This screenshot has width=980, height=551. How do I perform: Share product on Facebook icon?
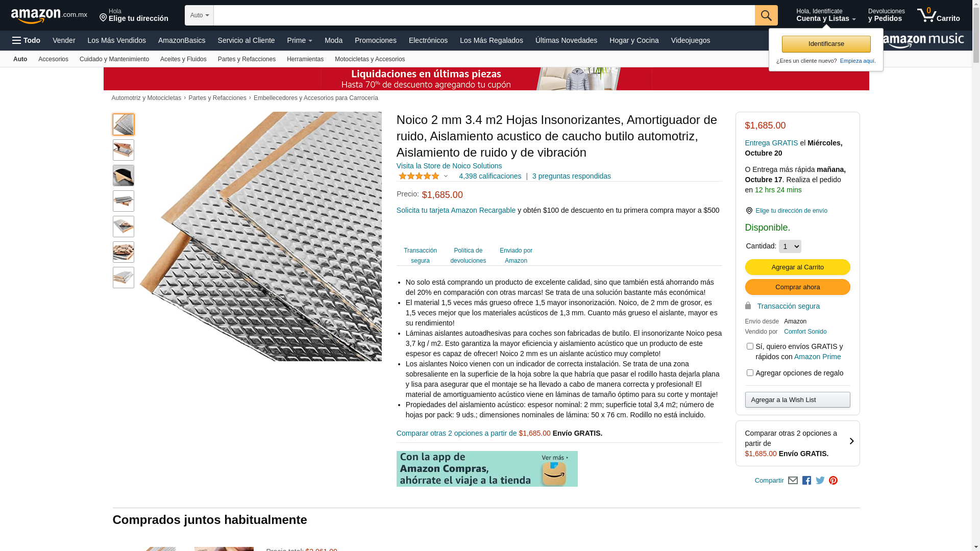806,481
